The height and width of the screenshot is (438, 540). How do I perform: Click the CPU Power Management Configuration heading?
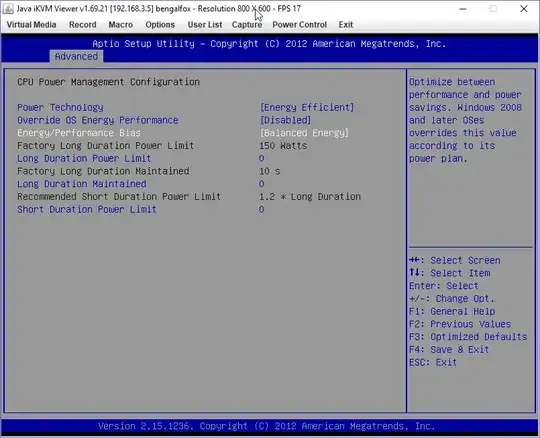(x=108, y=82)
